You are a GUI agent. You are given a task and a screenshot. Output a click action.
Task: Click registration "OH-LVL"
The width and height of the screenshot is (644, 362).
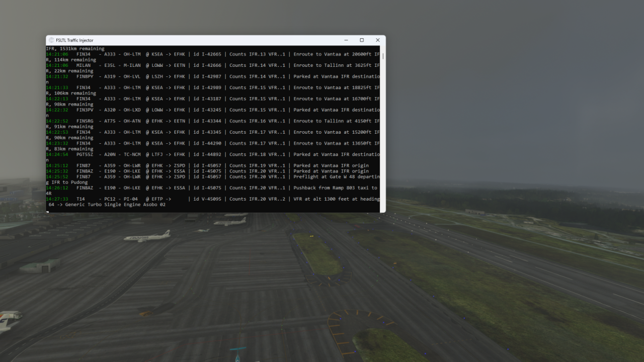click(x=132, y=76)
